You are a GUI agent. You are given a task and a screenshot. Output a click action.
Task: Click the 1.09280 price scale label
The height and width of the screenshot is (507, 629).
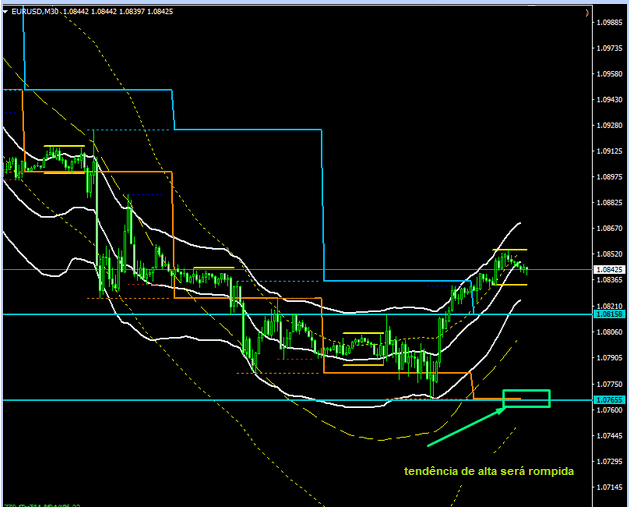coord(608,125)
